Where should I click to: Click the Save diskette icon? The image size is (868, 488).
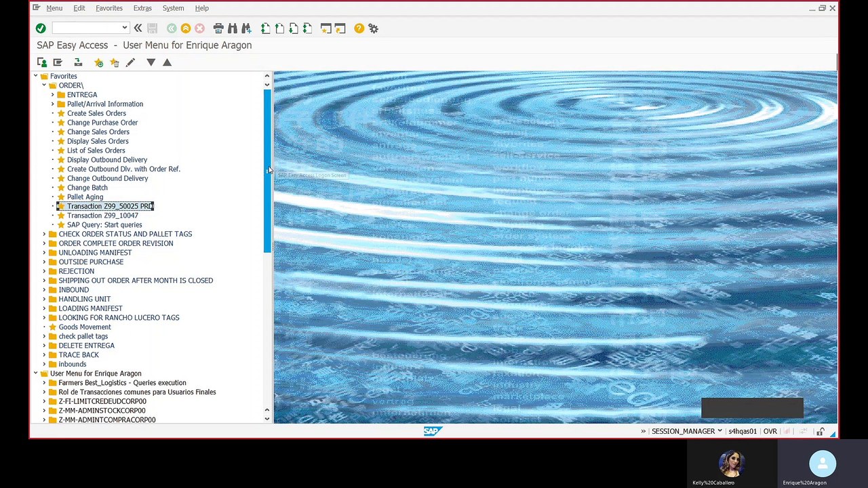tap(153, 28)
